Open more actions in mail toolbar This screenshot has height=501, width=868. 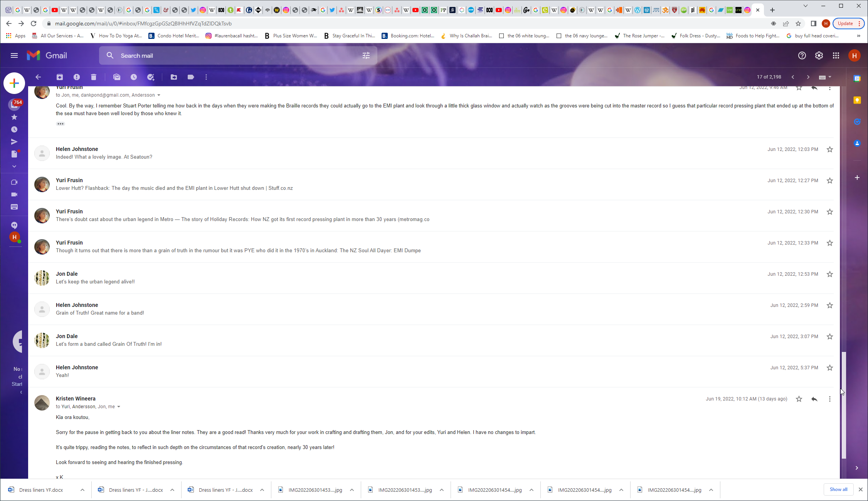click(x=206, y=77)
